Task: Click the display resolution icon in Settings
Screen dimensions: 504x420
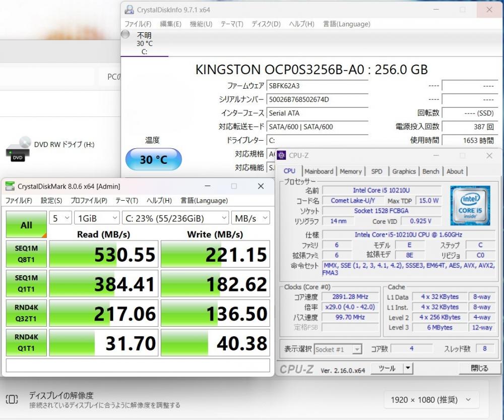Action: (12, 400)
